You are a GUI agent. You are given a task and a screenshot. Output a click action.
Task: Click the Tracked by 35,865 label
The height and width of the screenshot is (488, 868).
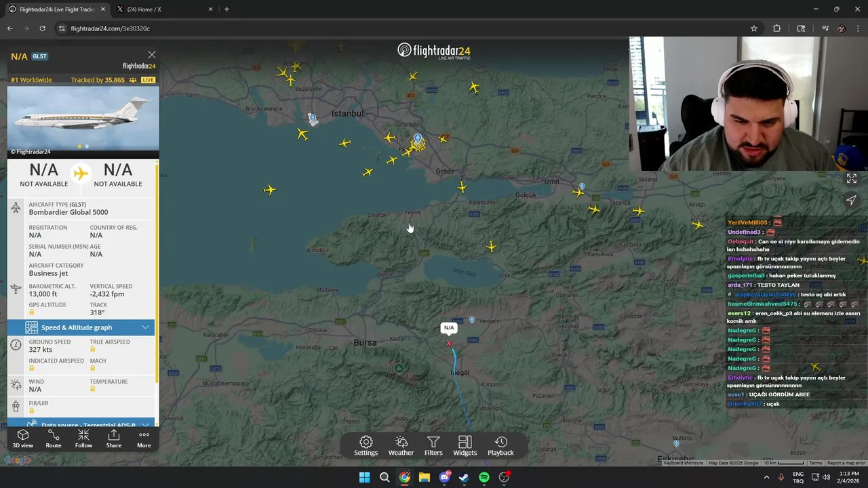coord(98,80)
